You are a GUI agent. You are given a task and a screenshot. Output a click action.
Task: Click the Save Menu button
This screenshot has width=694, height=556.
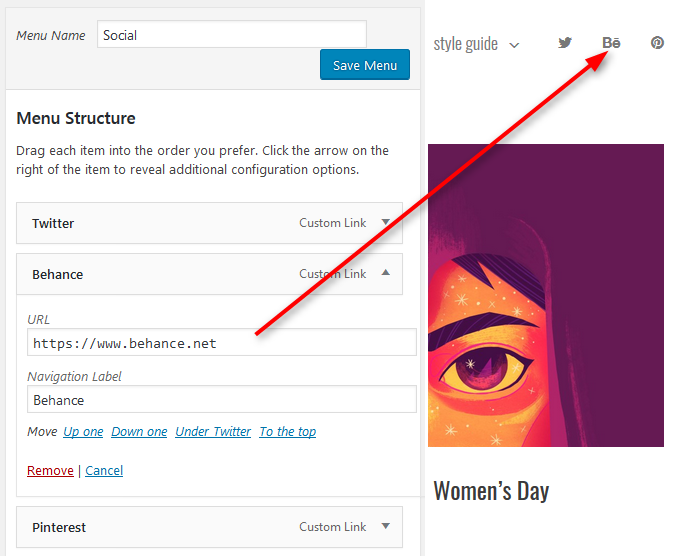point(365,65)
